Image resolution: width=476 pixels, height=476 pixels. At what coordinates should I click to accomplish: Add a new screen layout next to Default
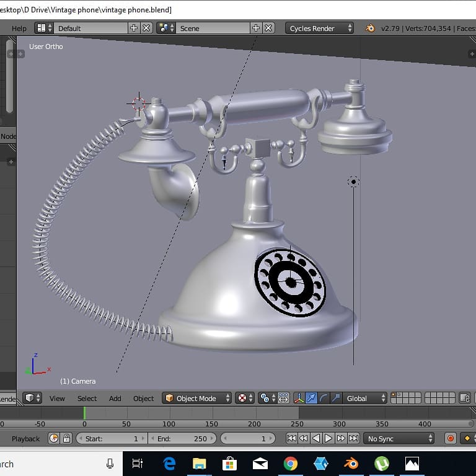(134, 29)
